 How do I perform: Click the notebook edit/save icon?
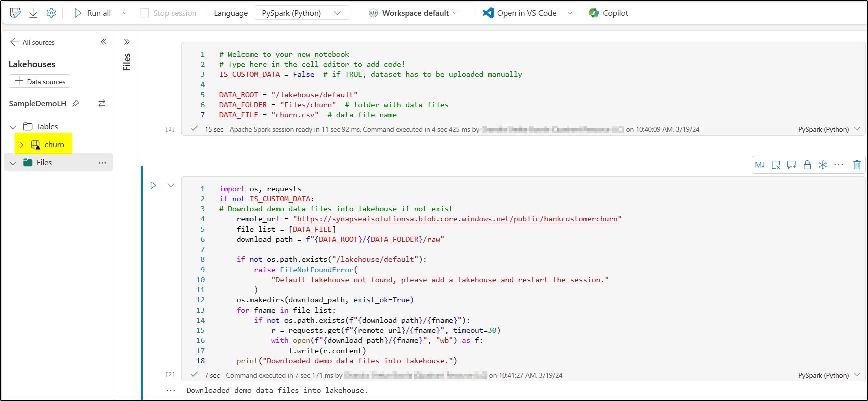[15, 13]
